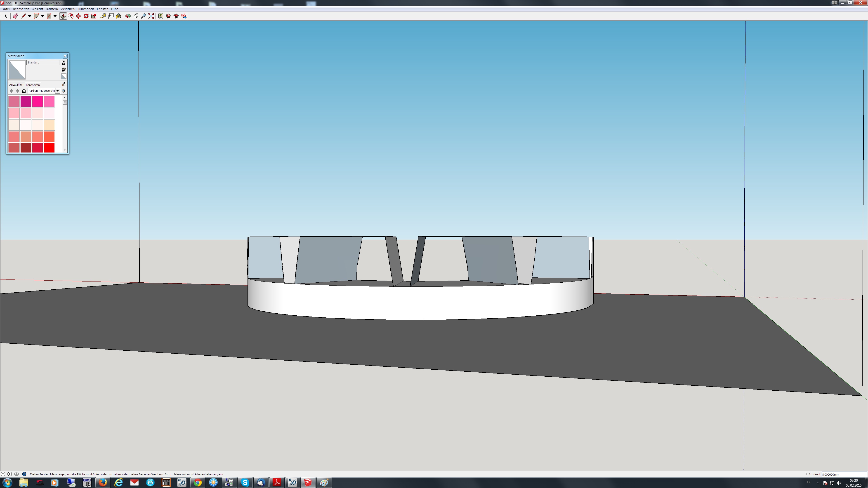Screen dimensions: 868x488
Task: Choose the Move tool
Action: pos(78,16)
